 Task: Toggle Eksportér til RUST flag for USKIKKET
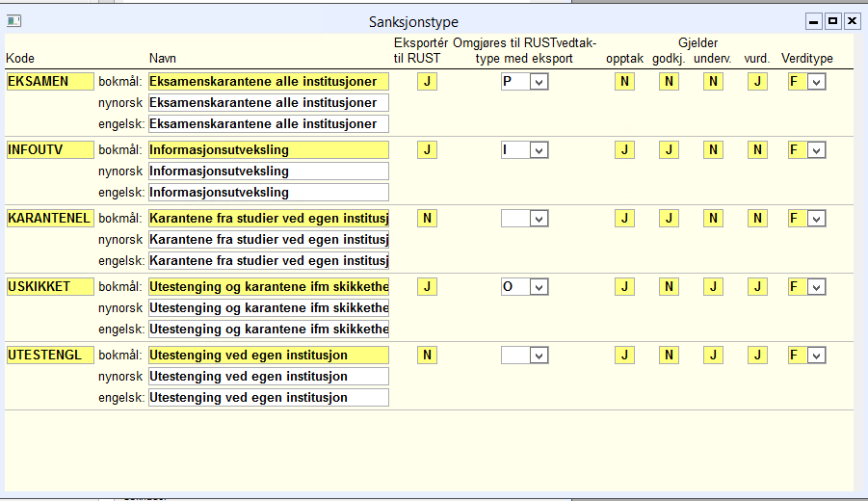tap(427, 287)
